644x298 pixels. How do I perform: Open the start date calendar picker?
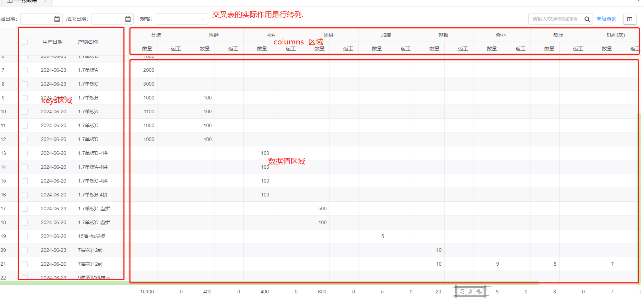[x=57, y=19]
